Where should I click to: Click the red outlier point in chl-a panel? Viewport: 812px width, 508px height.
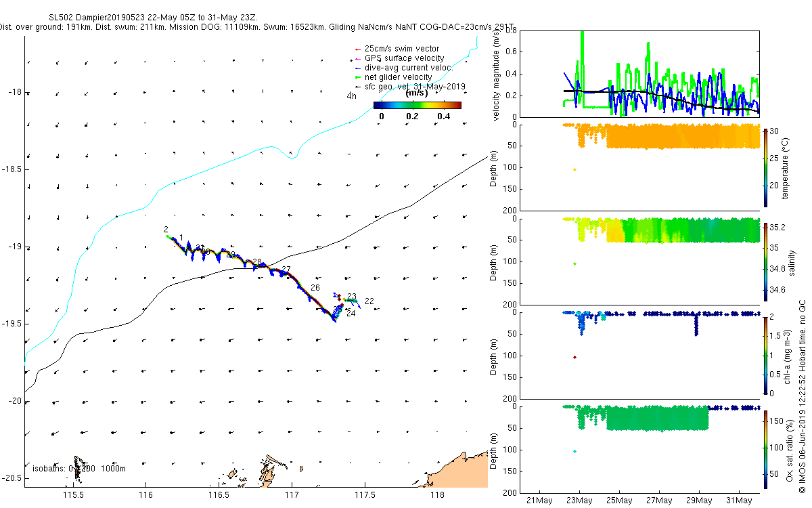pyautogui.click(x=574, y=357)
